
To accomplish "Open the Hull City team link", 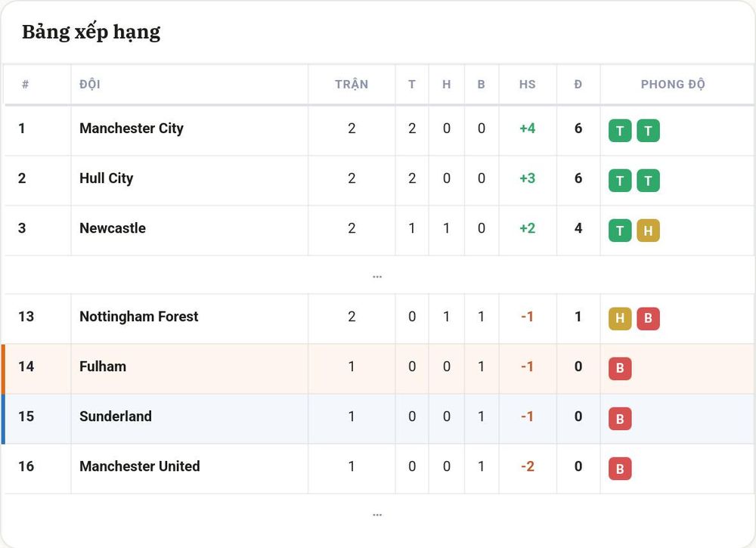I will click(x=106, y=178).
